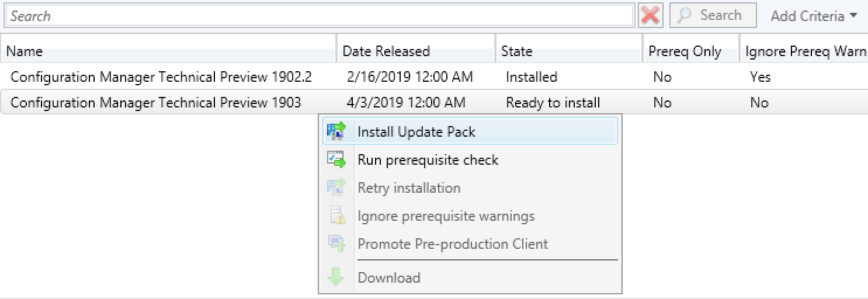Select Configuration Manager Technical Preview 1903 row
This screenshot has width=868, height=299.
pyautogui.click(x=434, y=102)
